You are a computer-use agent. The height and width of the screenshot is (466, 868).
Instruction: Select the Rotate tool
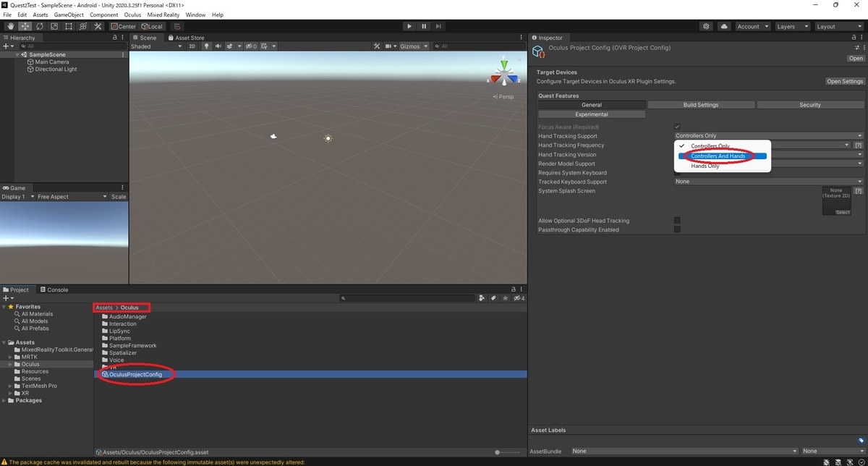pos(39,26)
